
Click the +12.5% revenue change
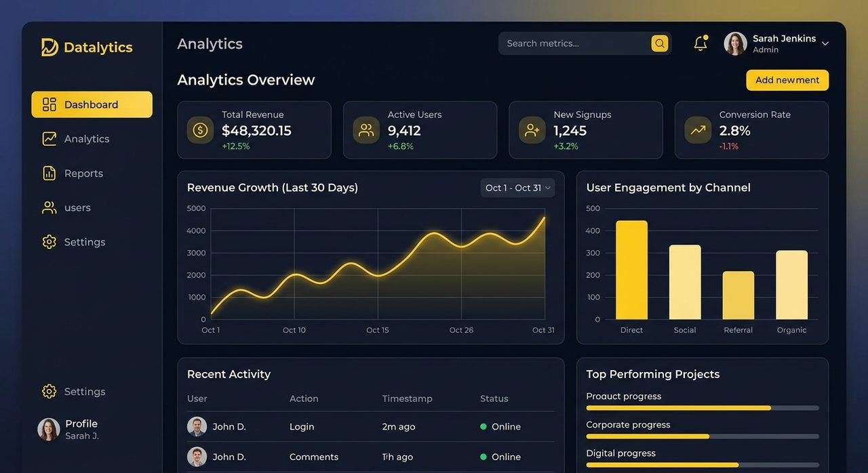(236, 146)
